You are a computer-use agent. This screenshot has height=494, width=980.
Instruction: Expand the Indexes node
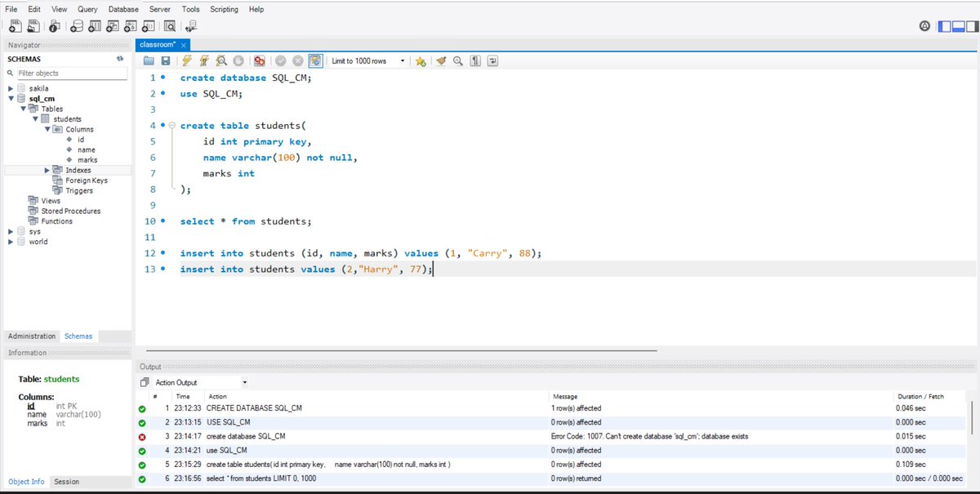(47, 170)
